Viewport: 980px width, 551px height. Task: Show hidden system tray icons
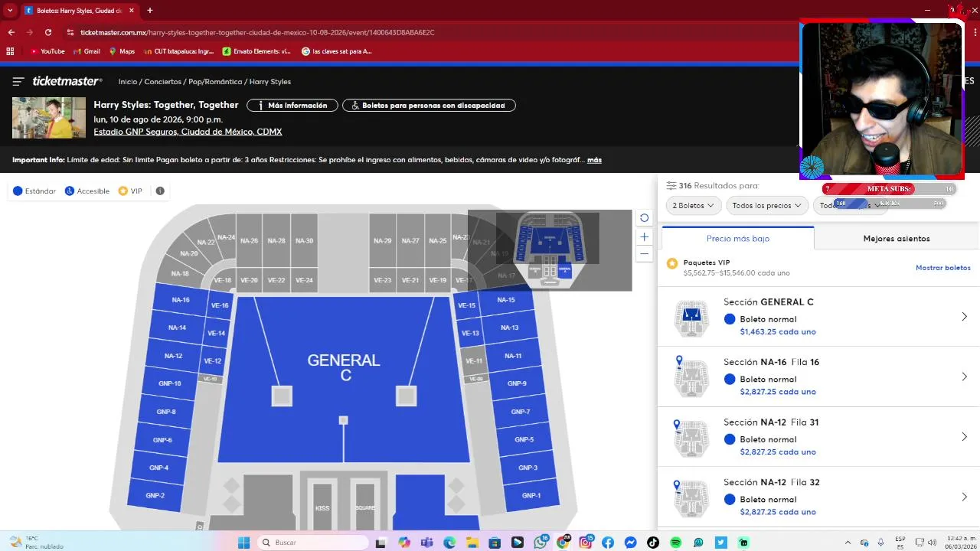(x=848, y=543)
